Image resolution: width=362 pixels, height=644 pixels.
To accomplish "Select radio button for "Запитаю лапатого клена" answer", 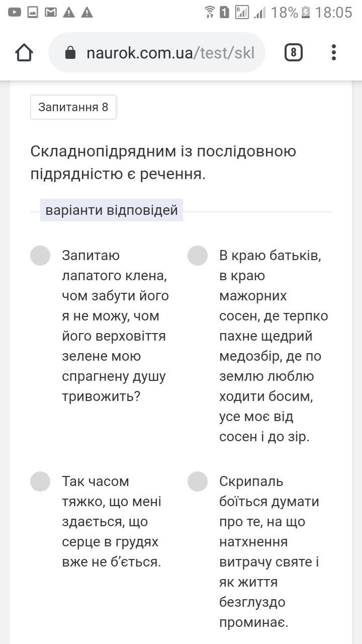I will tap(40, 256).
